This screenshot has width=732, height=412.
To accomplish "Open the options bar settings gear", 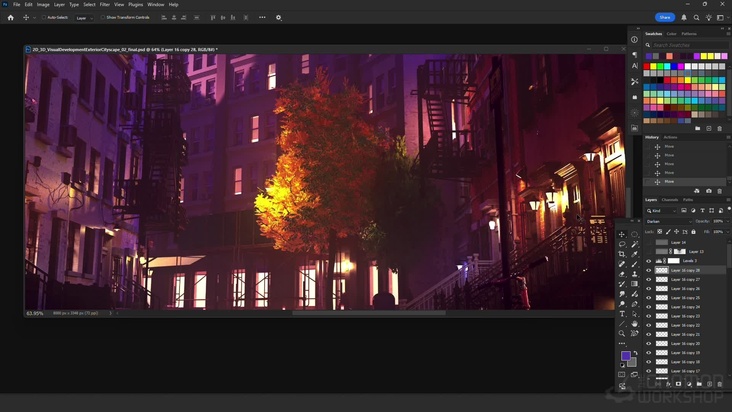I will (x=278, y=18).
